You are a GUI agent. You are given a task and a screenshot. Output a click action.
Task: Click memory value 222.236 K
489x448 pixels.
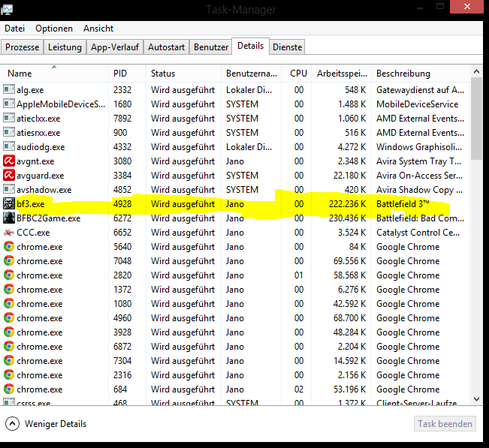click(x=348, y=204)
